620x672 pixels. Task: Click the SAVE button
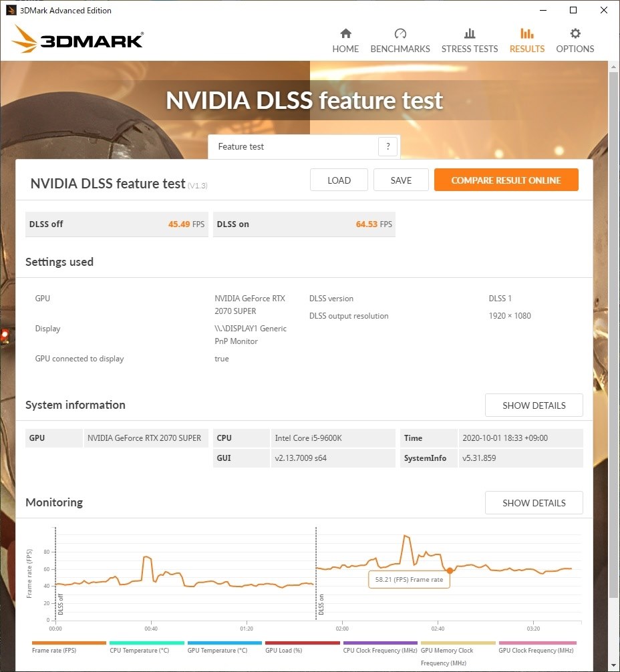coord(401,180)
